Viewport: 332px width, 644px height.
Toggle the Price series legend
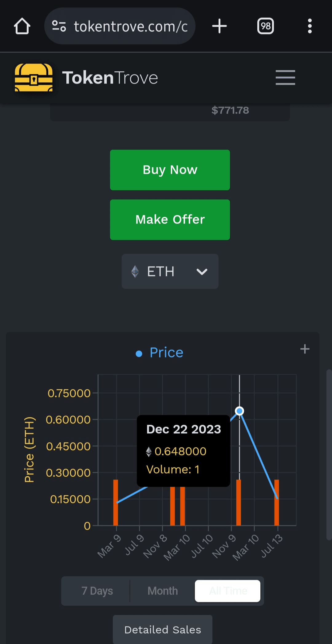[x=160, y=353]
